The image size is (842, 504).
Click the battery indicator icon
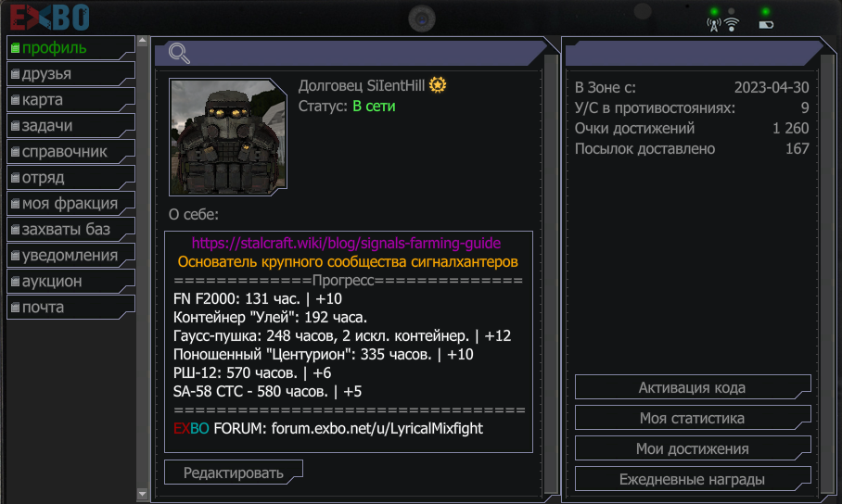coord(766,25)
